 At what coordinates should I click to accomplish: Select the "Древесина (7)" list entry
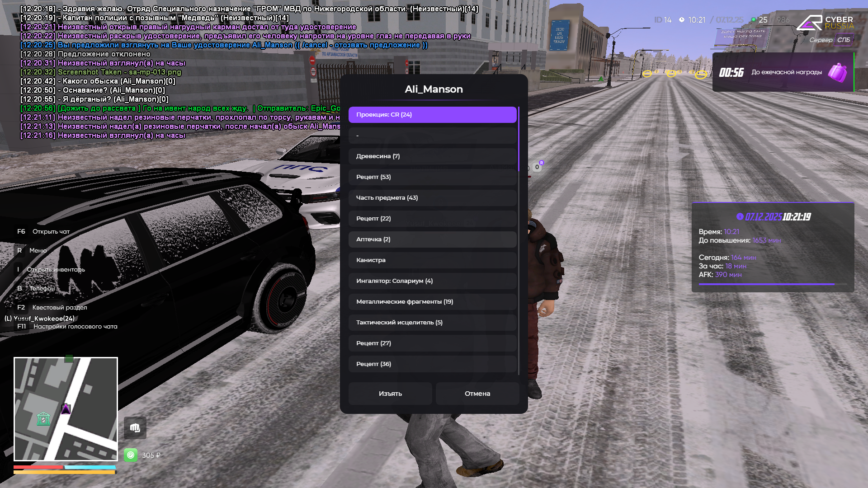[432, 156]
